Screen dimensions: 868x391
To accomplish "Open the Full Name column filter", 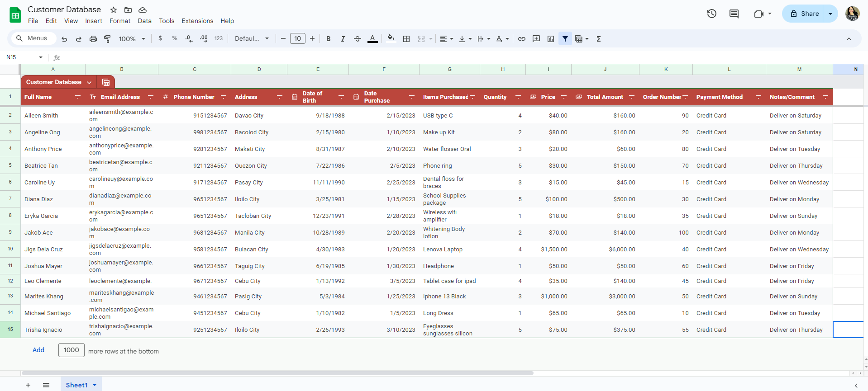I will click(78, 97).
